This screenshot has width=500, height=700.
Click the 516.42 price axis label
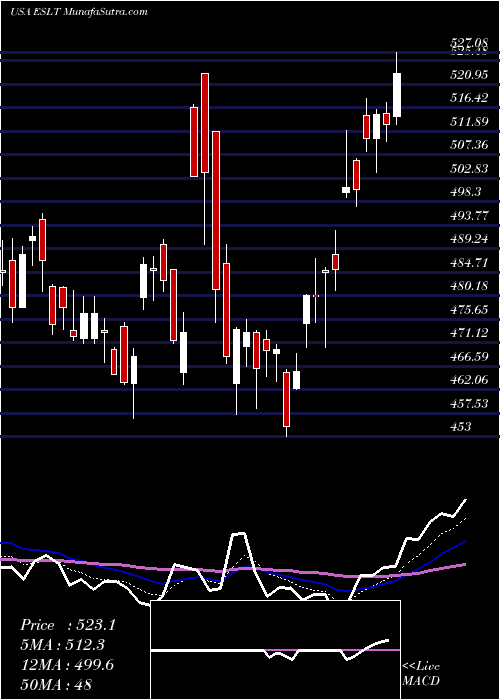469,98
